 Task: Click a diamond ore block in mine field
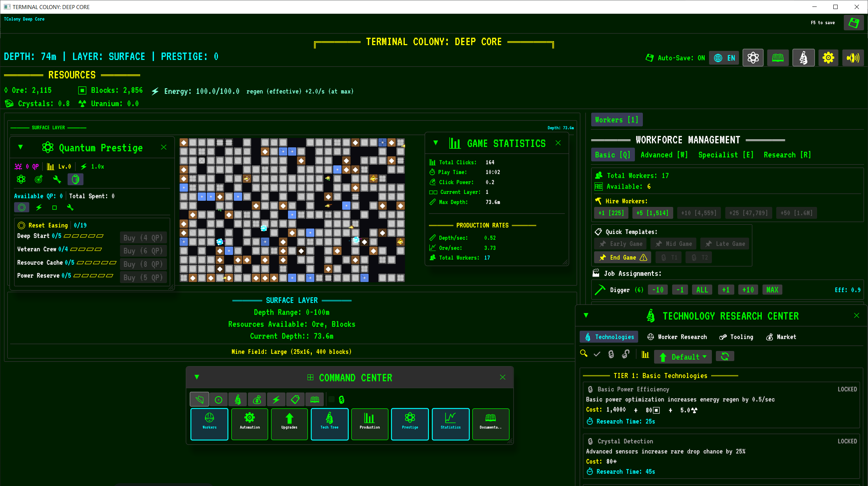coord(184,143)
